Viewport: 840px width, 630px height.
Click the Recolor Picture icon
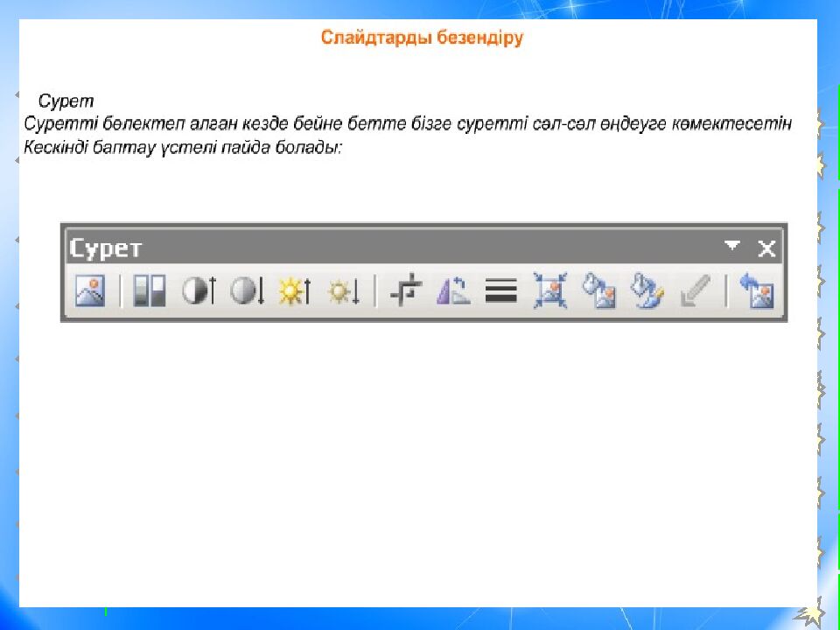point(599,291)
